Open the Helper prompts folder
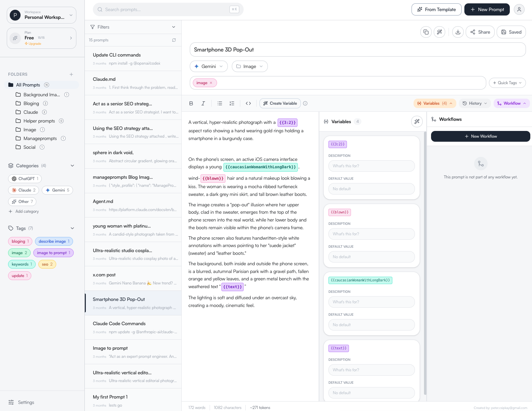The image size is (532, 411). 39,121
